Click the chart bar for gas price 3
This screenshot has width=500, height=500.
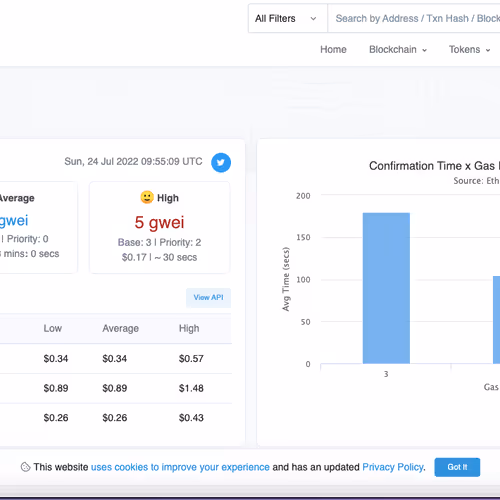(x=386, y=288)
